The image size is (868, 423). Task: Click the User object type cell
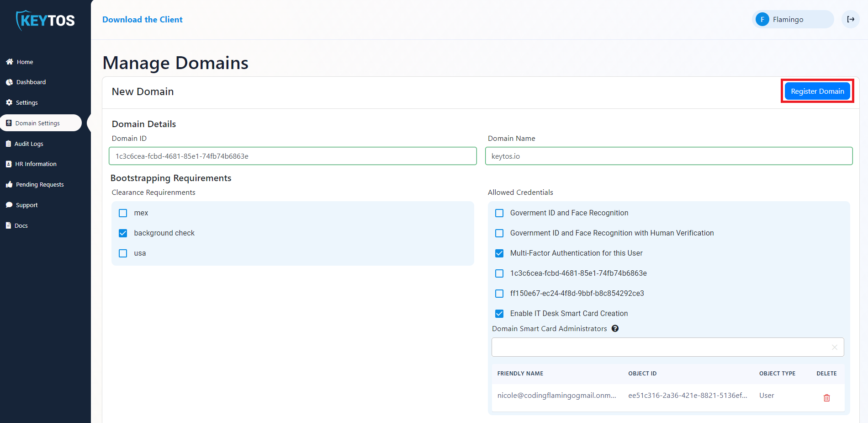coord(767,396)
